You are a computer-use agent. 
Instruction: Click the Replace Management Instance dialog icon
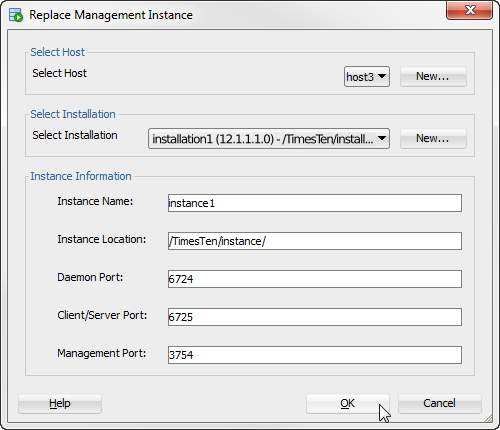[x=16, y=15]
